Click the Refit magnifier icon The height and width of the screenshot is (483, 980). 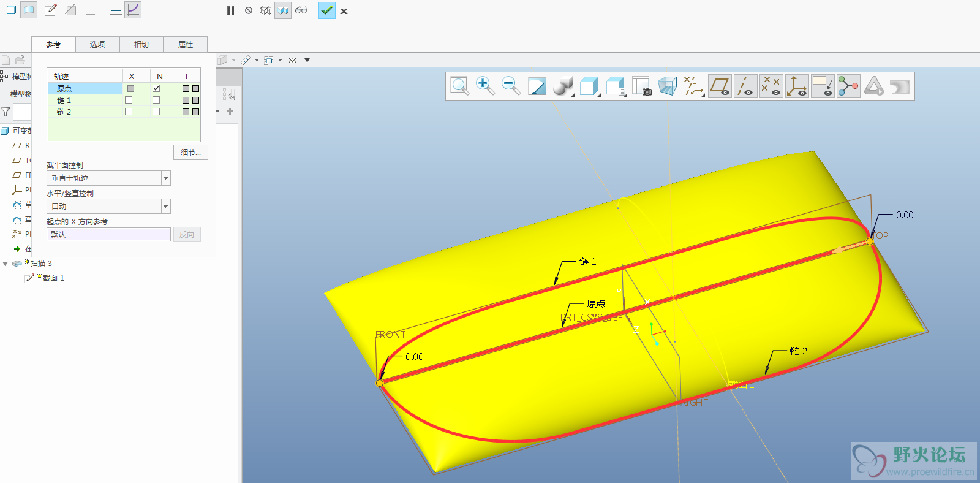459,86
